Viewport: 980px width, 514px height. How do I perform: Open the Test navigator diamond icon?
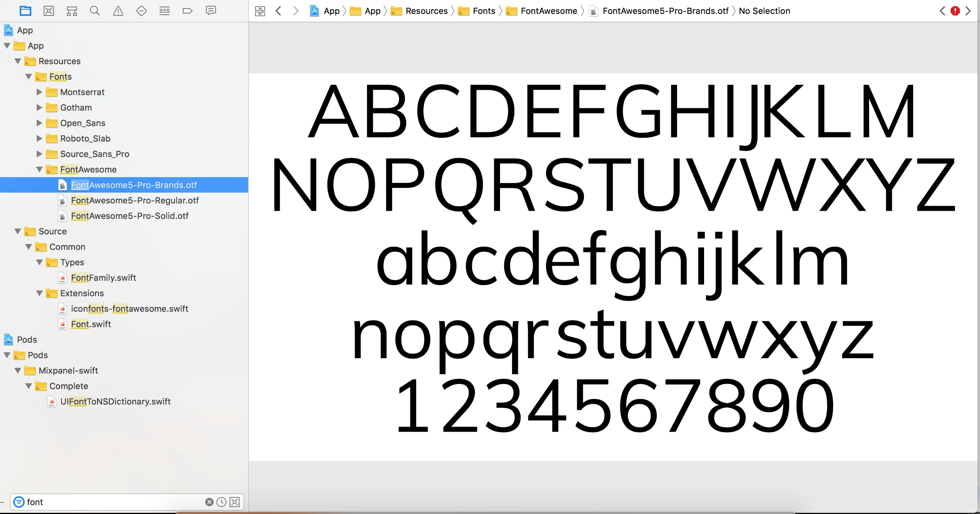coord(141,11)
